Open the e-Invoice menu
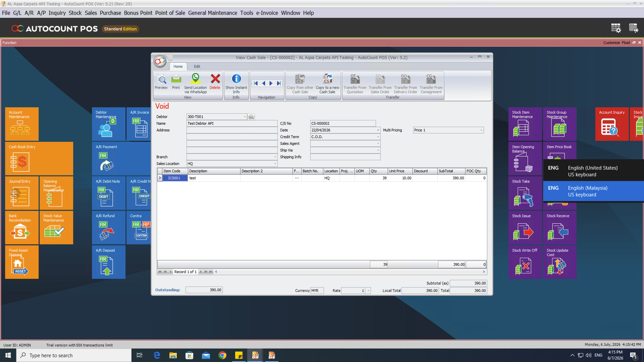The width and height of the screenshot is (644, 362). [x=267, y=13]
